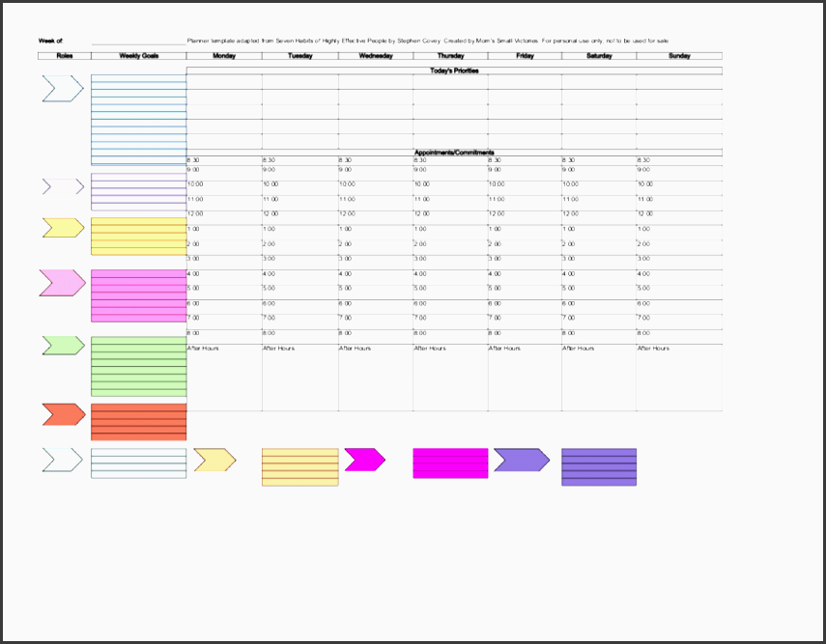Screen dimensions: 826x644
Task: Select Saturday's 6:00 time slot
Action: 599,307
